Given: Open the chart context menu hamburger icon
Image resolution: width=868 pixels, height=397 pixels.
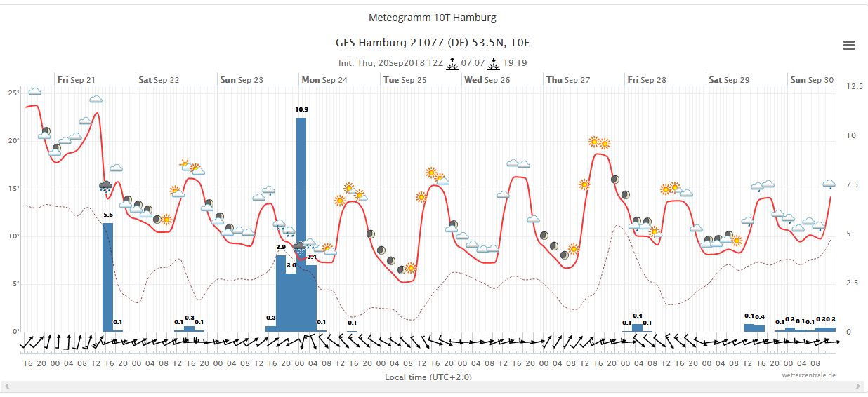Looking at the screenshot, I should click(848, 46).
